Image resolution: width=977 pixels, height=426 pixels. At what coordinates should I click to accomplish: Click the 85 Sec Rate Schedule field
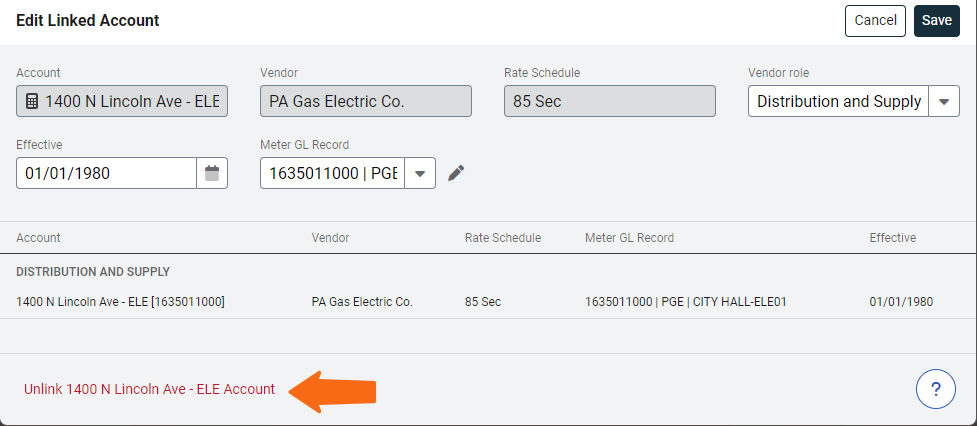coord(609,102)
